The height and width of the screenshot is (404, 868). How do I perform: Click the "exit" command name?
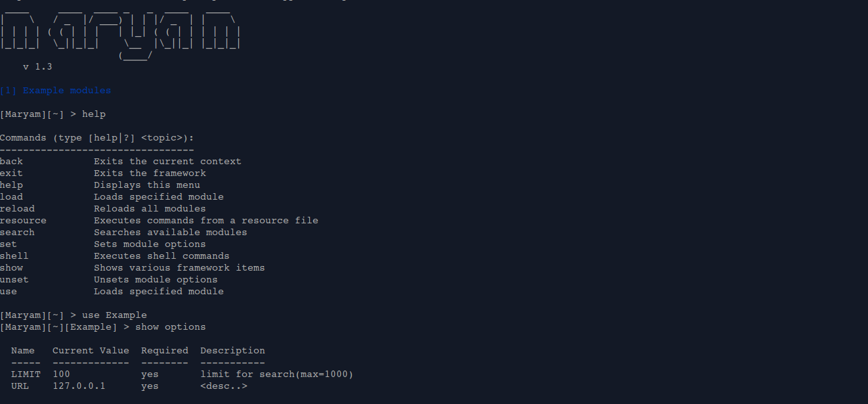[11, 173]
